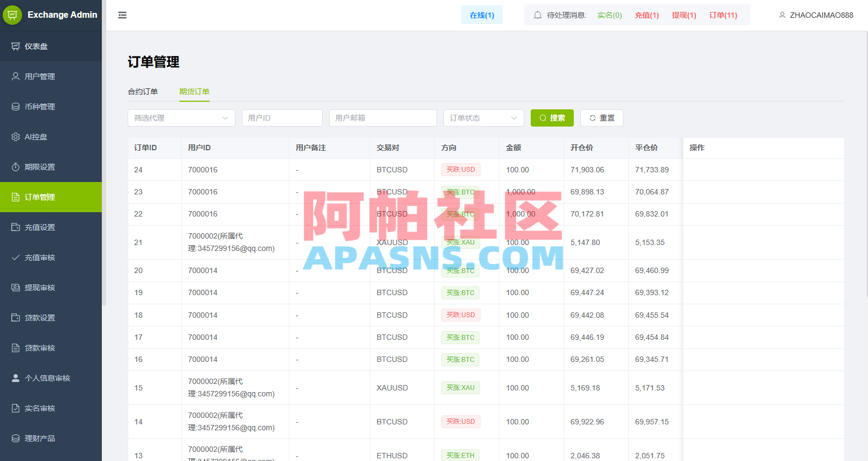Click the ZHAOCAIMAO888 username
Image resolution: width=868 pixels, height=461 pixels.
coord(822,15)
